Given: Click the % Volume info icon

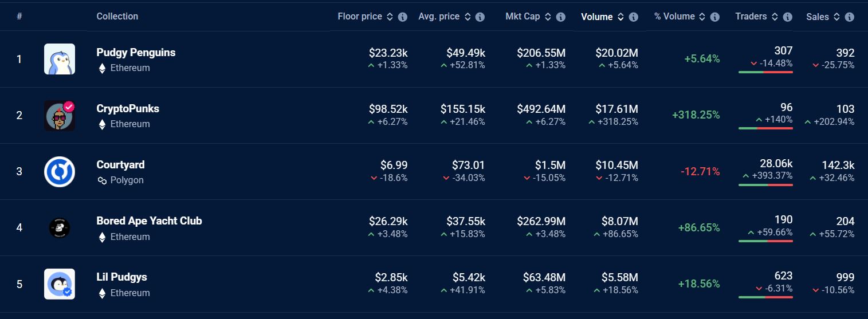Looking at the screenshot, I should 715,17.
